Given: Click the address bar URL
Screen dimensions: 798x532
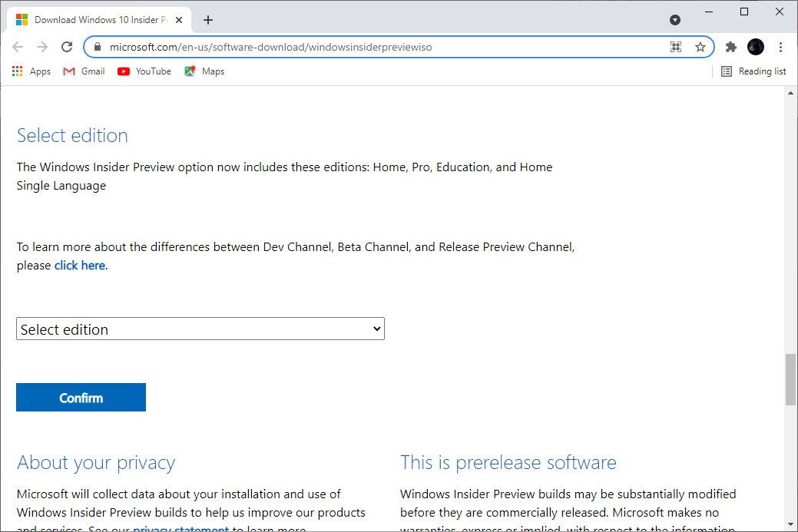Looking at the screenshot, I should (271, 47).
